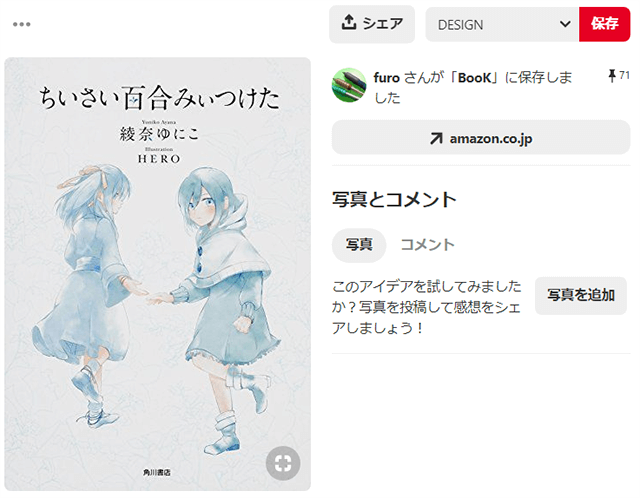Expand the DESIGN board dropdown chevron
This screenshot has width=640, height=498.
click(x=565, y=24)
